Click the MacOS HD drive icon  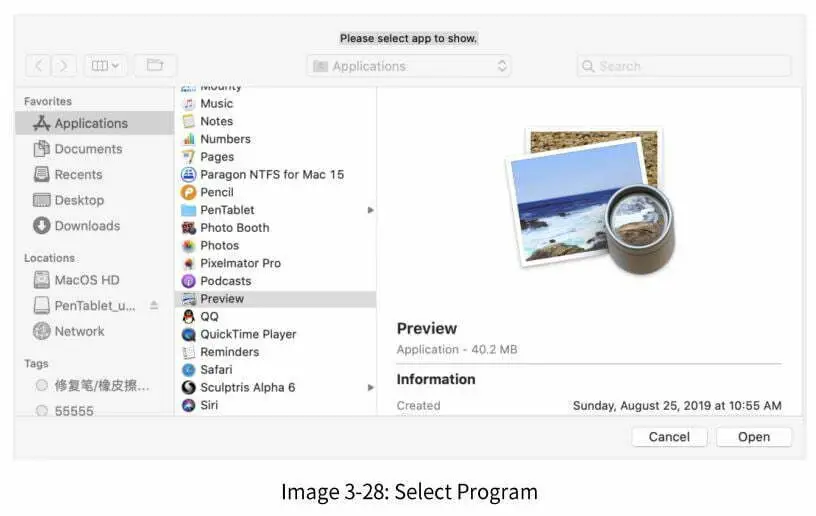tap(42, 280)
